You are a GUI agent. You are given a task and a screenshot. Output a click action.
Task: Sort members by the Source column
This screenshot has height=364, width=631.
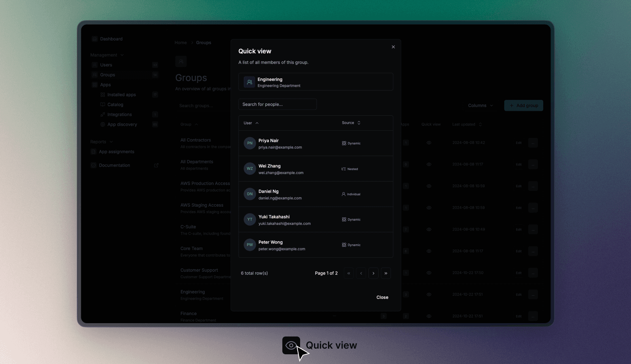(351, 123)
